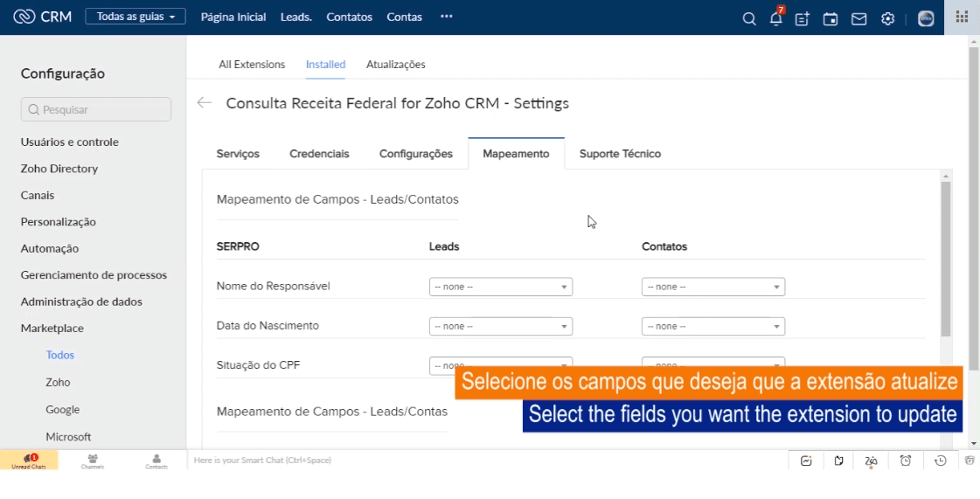Open the alarm reminders icon in bottom bar
Viewport: 980px width, 499px height.
pos(906,461)
